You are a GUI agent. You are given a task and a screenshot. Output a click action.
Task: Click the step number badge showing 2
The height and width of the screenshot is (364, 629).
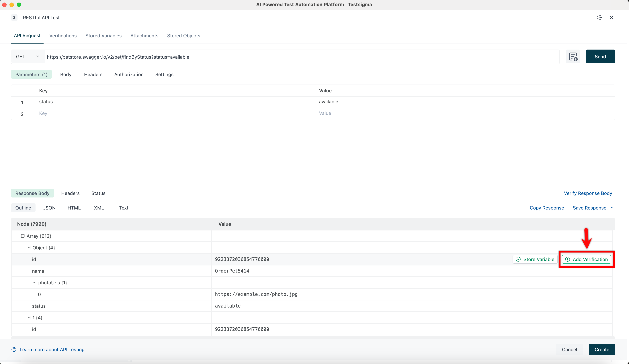click(x=14, y=17)
